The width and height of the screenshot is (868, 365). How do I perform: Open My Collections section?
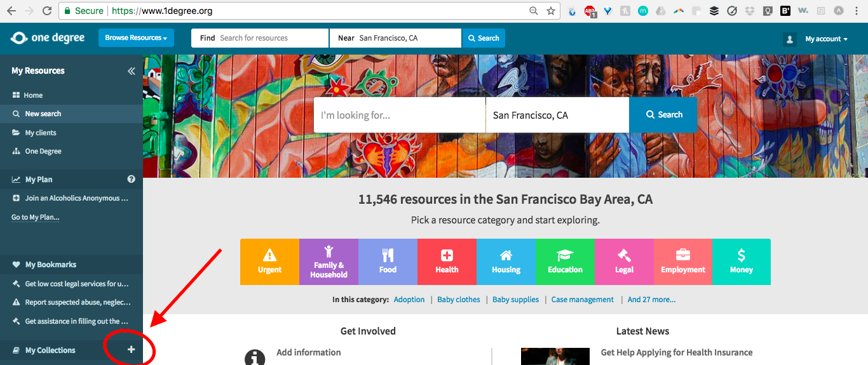50,350
